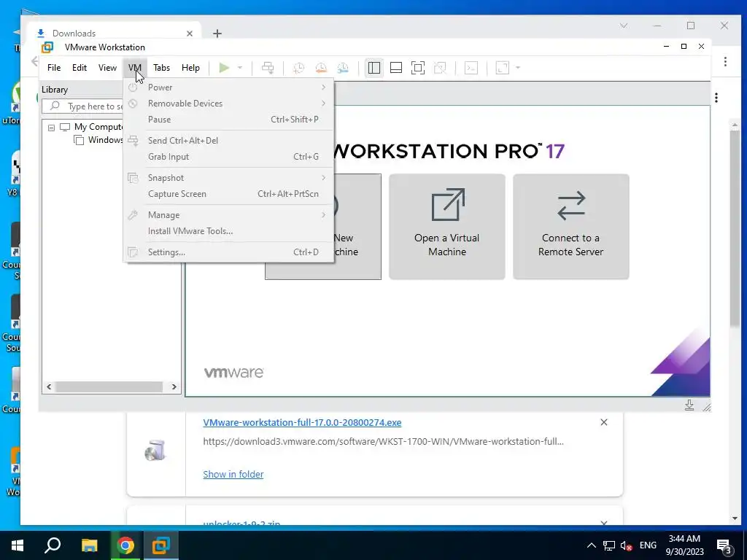Toggle the thumbnail bar view icon
Screen dimensions: 747x560
point(396,68)
